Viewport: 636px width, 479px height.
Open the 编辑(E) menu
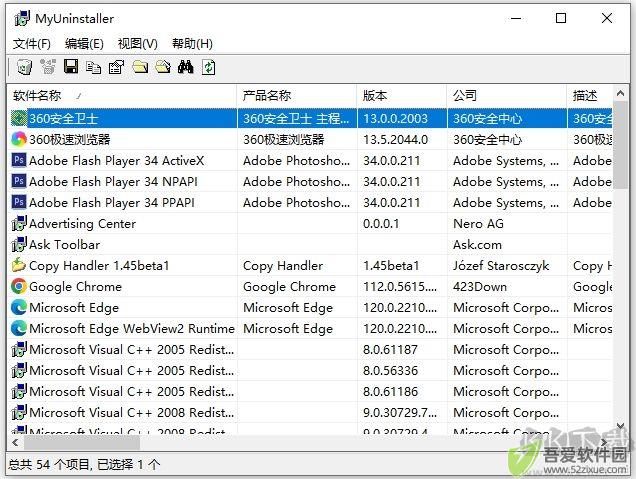(84, 43)
